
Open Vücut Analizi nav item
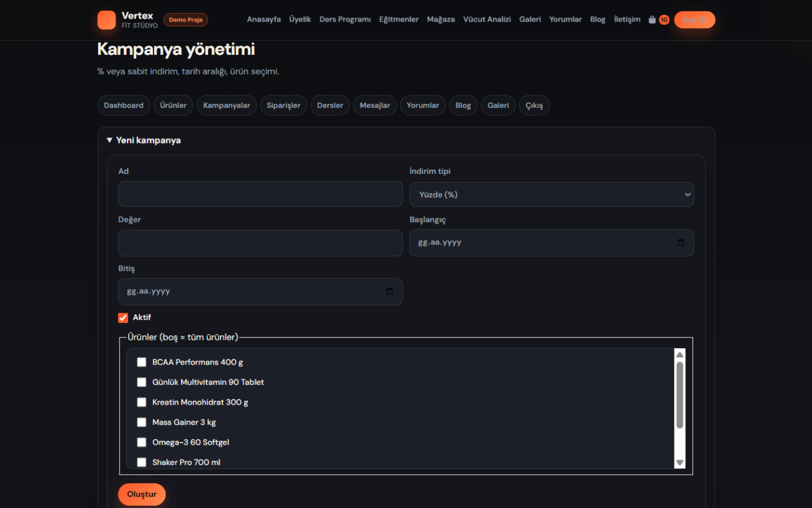coord(487,20)
